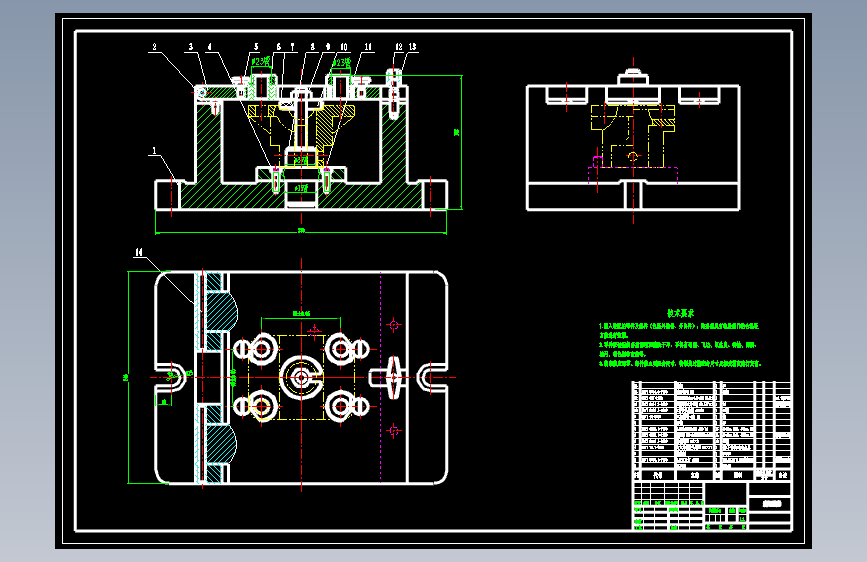
Task: Click part balloon number 6
Action: click(279, 47)
